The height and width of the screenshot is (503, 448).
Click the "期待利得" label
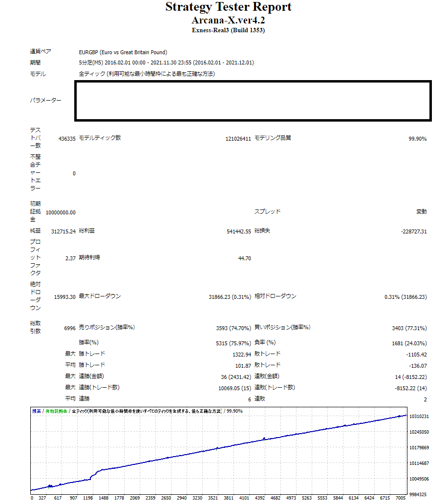[89, 257]
